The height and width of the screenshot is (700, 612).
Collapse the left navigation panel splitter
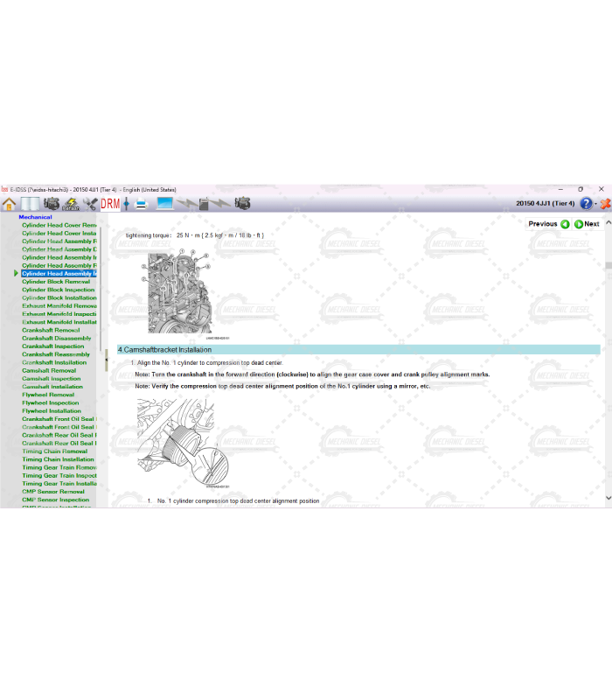pyautogui.click(x=106, y=360)
